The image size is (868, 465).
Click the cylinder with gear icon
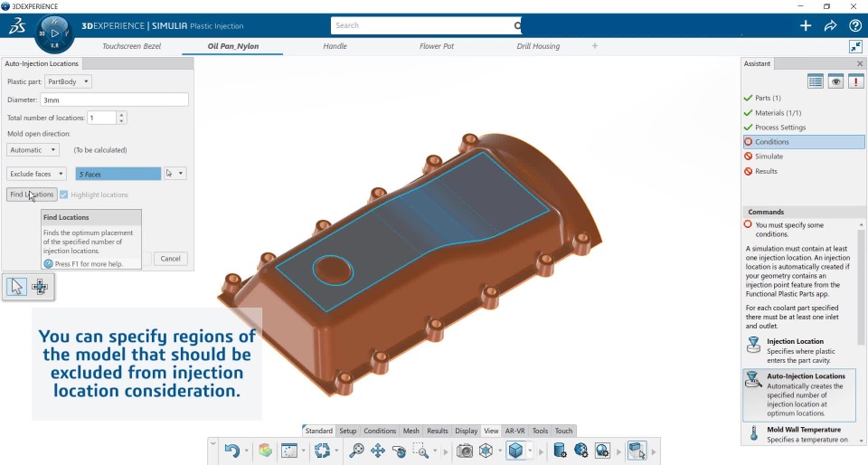pyautogui.click(x=560, y=451)
